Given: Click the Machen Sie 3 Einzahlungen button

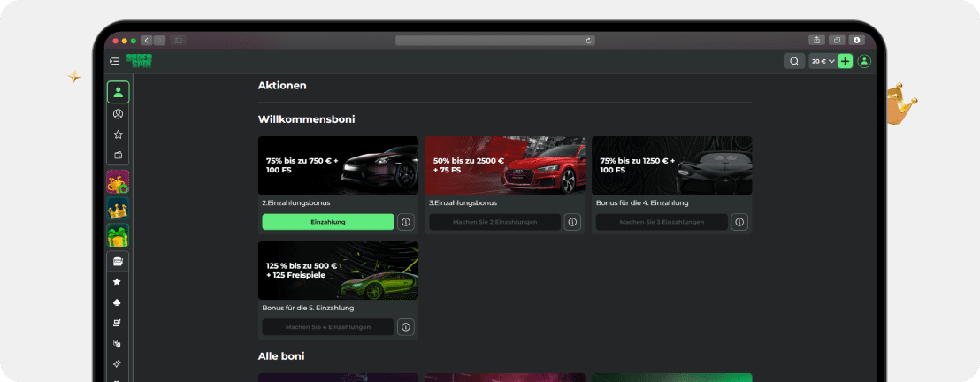Looking at the screenshot, I should click(662, 222).
